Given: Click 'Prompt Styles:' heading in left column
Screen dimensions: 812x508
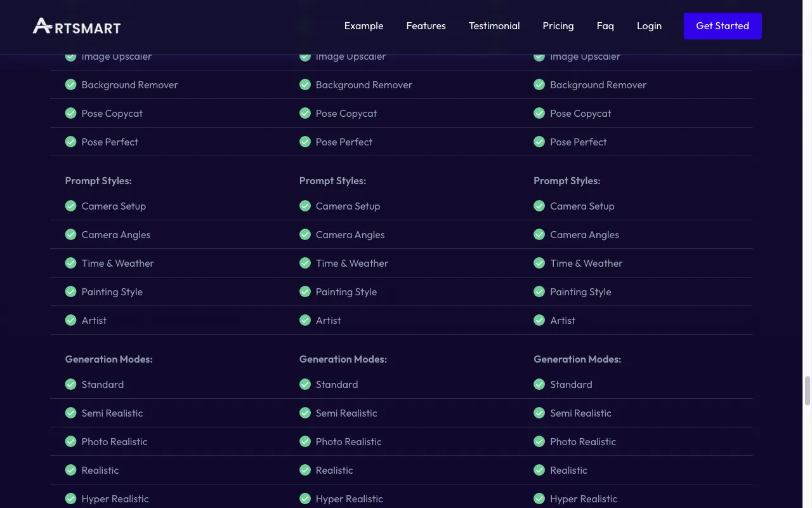Looking at the screenshot, I should click(x=98, y=181).
